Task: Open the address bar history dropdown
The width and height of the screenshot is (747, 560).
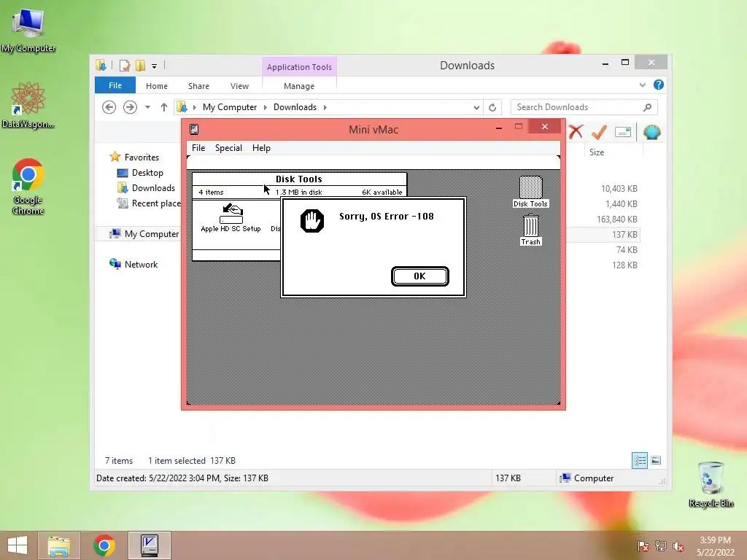Action: click(x=476, y=108)
